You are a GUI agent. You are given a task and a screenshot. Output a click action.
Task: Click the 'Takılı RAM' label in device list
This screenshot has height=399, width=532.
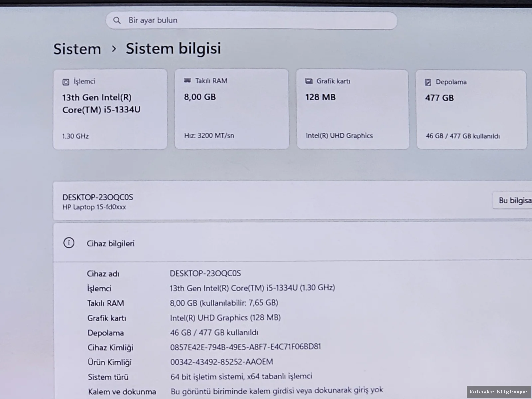point(106,303)
